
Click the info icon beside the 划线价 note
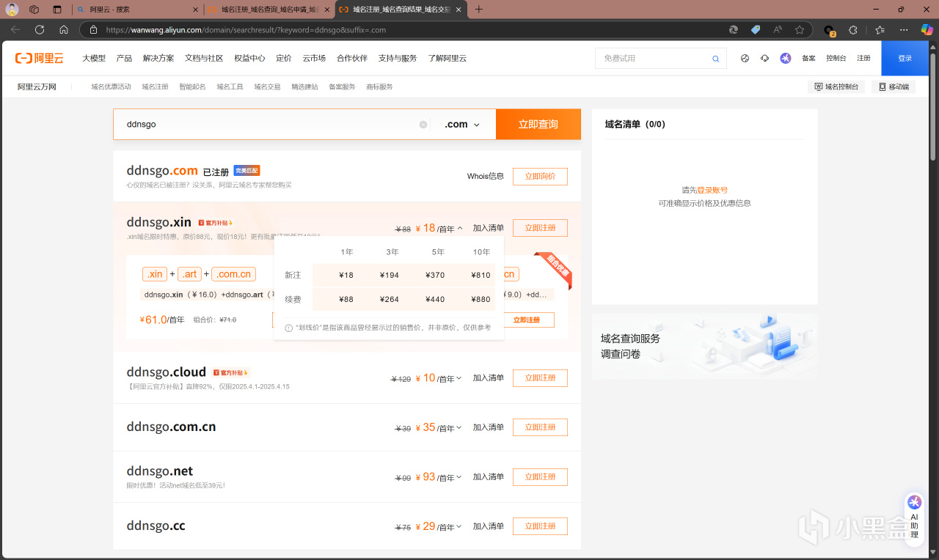[x=288, y=328]
